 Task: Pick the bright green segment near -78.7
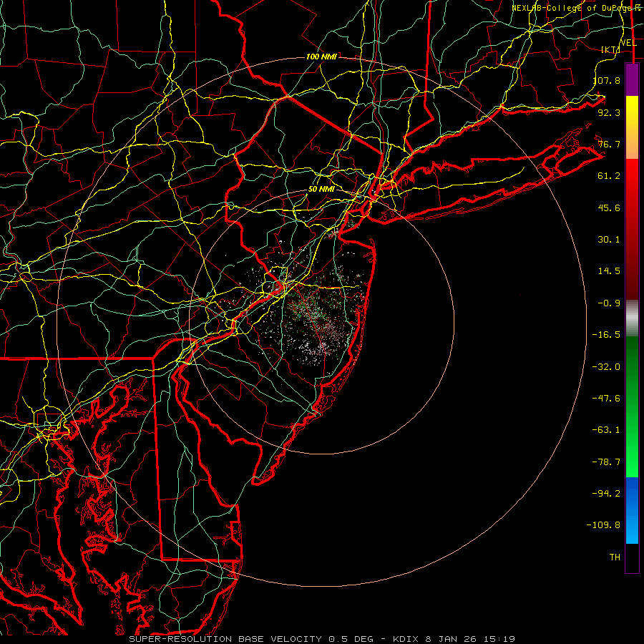[x=632, y=462]
